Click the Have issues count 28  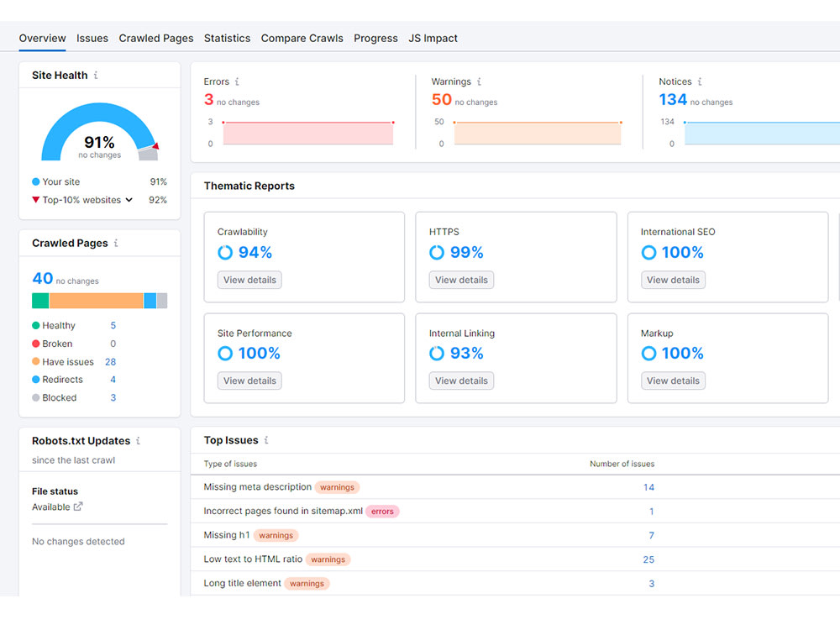tap(110, 361)
